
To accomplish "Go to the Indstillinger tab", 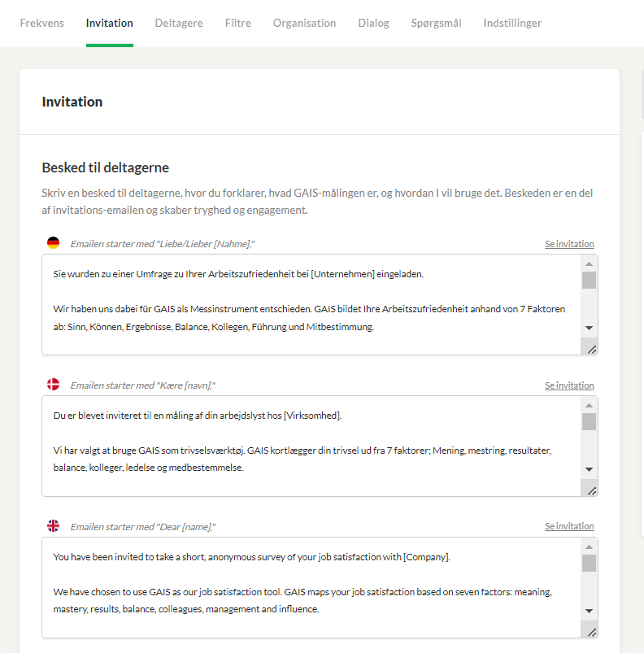I will coord(512,23).
